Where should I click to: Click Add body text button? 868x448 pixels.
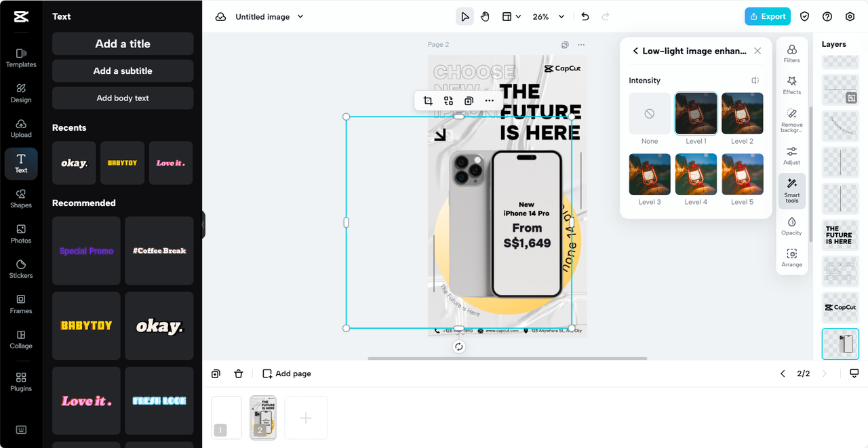[x=123, y=98]
